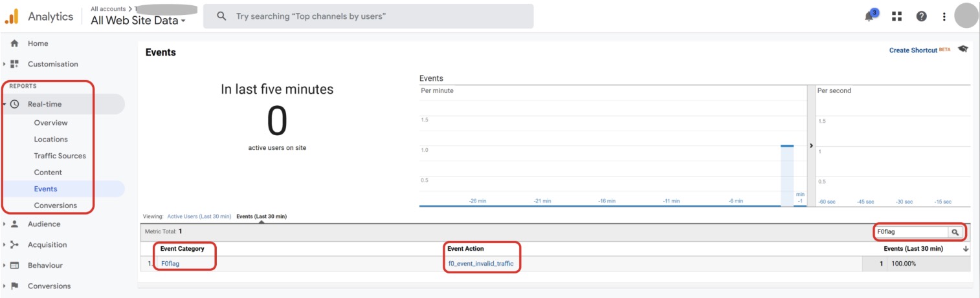The width and height of the screenshot is (980, 298).
Task: Expand the Acquisition reports section
Action: [x=47, y=245]
